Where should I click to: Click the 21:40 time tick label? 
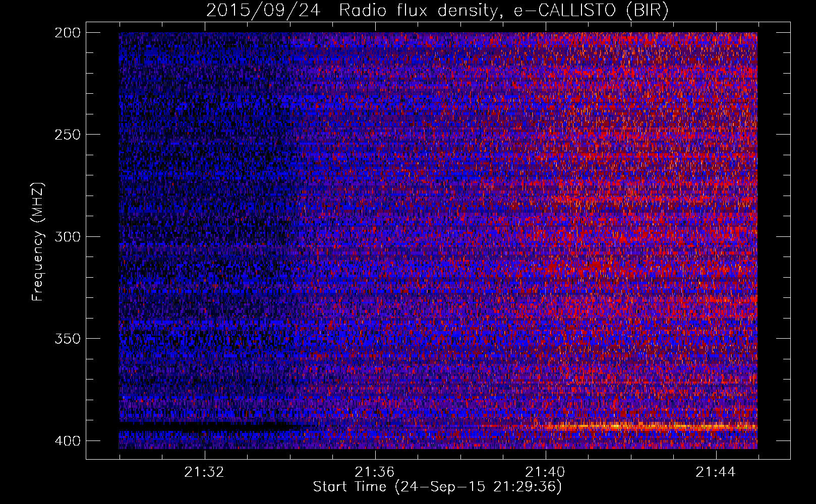pyautogui.click(x=545, y=472)
